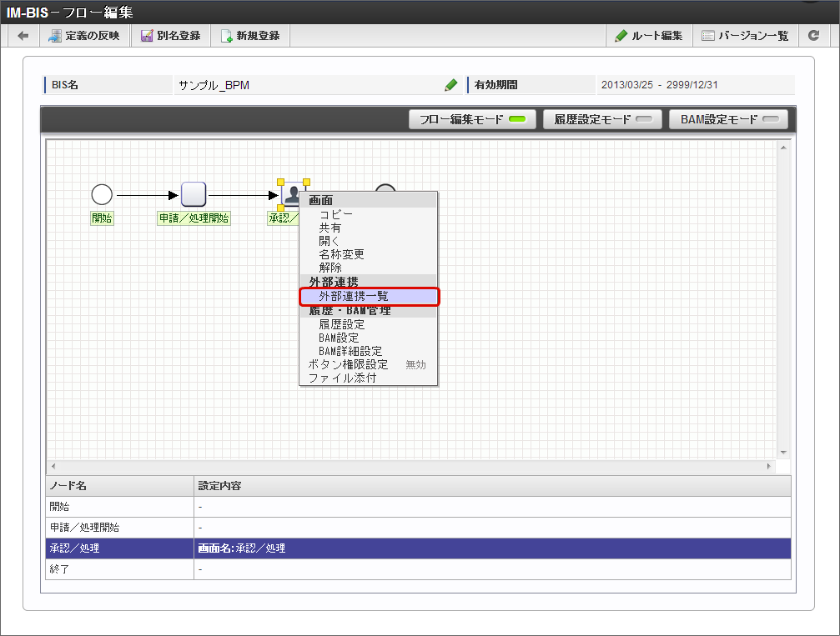This screenshot has height=636, width=840.
Task: Select 外部連携一覧 menu entry
Action: 369,297
